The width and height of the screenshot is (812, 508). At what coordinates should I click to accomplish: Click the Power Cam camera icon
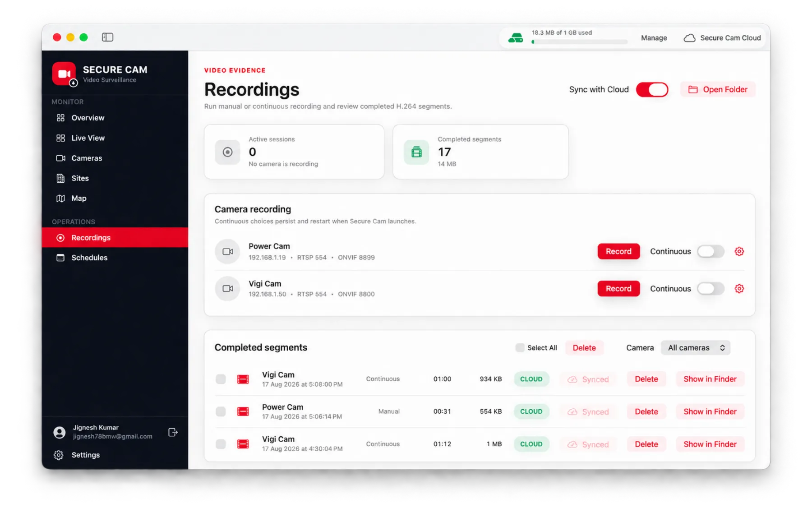tap(228, 251)
